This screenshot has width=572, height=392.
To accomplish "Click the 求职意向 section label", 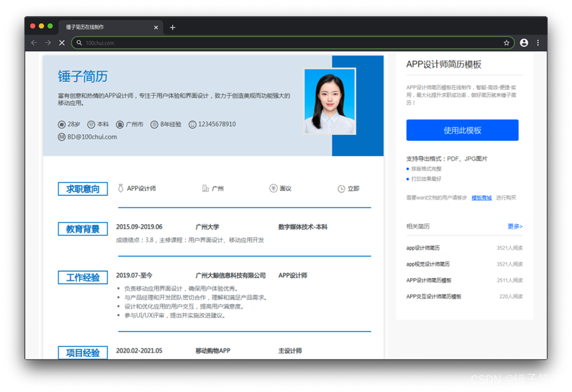I will [83, 189].
